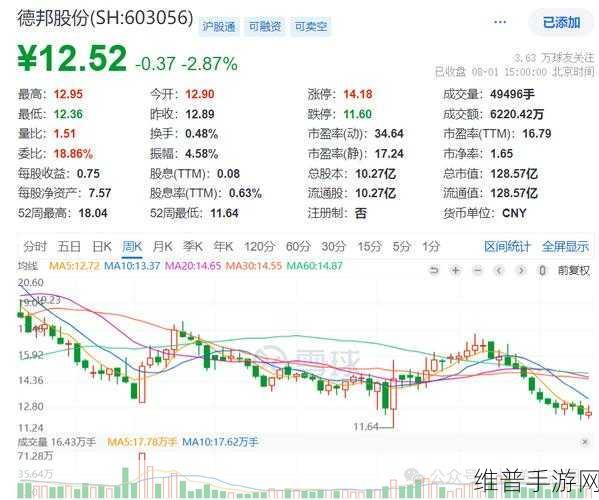Switch to the 五日 chart tab

tap(69, 246)
